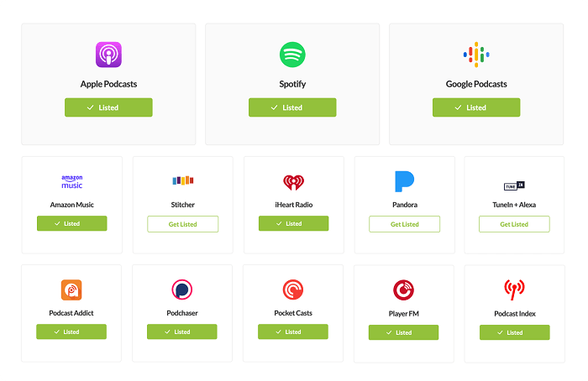This screenshot has width=588, height=381.
Task: Click the iHeart Radio heart logo
Action: 294,182
